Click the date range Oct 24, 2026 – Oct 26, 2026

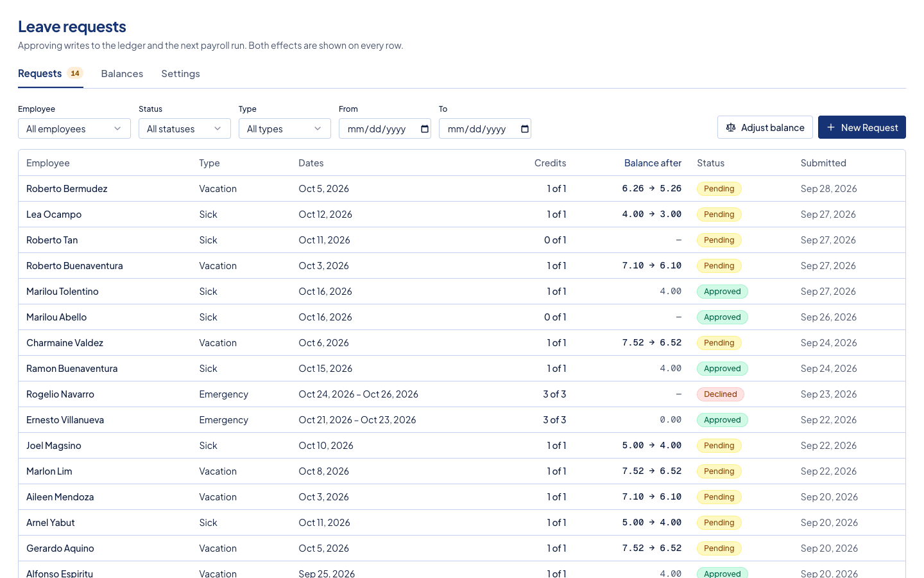coord(359,394)
